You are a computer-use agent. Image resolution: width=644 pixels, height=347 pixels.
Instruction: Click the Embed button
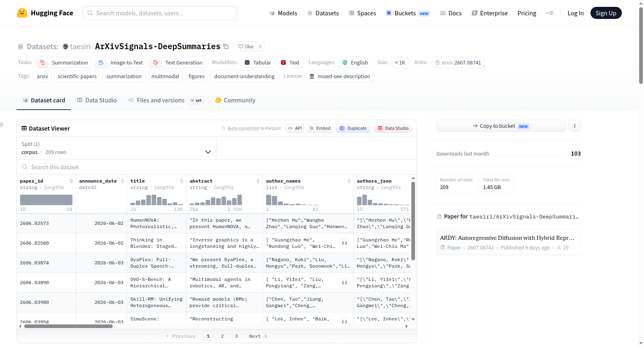(320, 129)
